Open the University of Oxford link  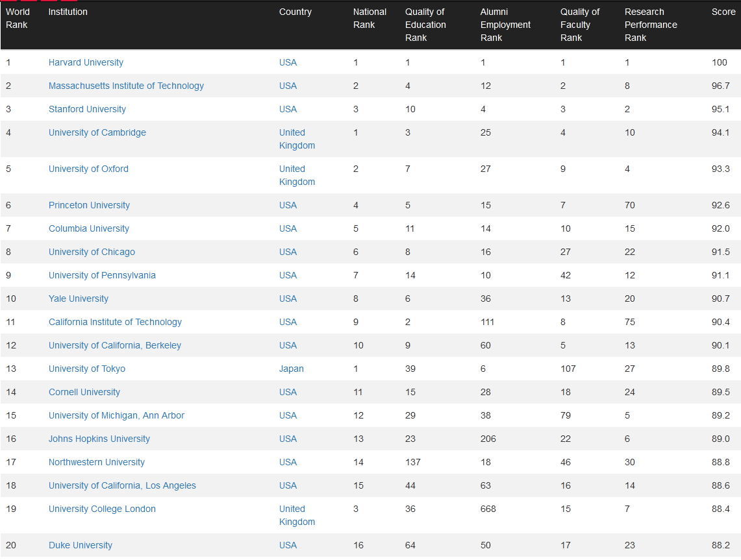88,169
